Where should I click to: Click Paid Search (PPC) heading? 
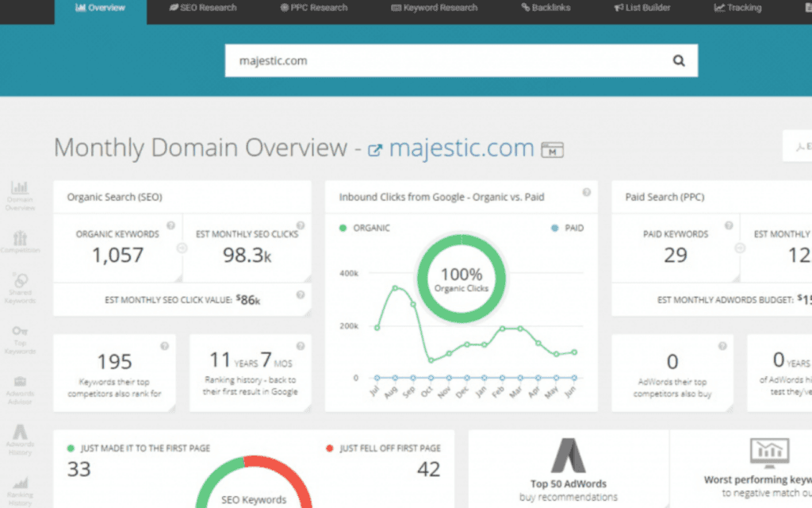(665, 197)
